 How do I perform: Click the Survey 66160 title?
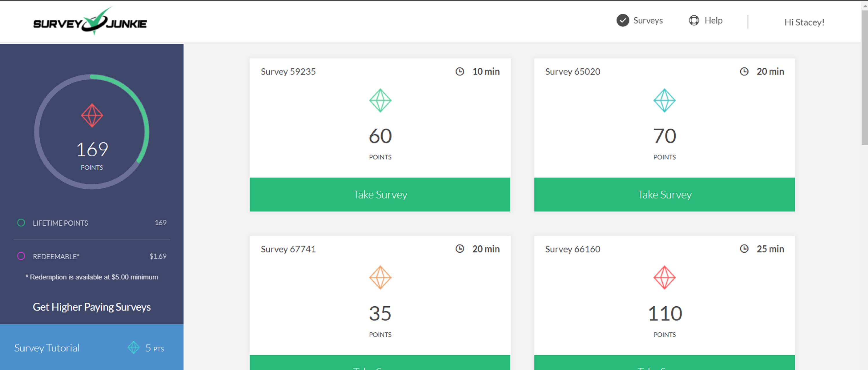(572, 249)
